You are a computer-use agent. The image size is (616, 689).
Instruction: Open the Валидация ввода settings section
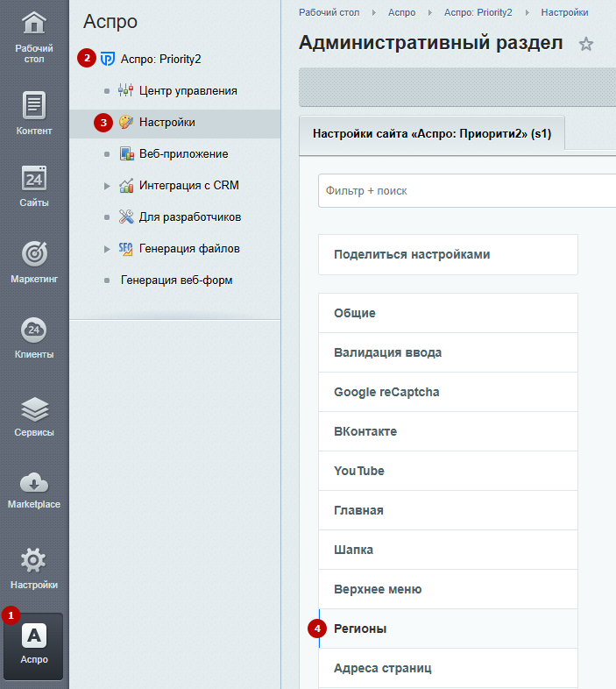pyautogui.click(x=448, y=352)
